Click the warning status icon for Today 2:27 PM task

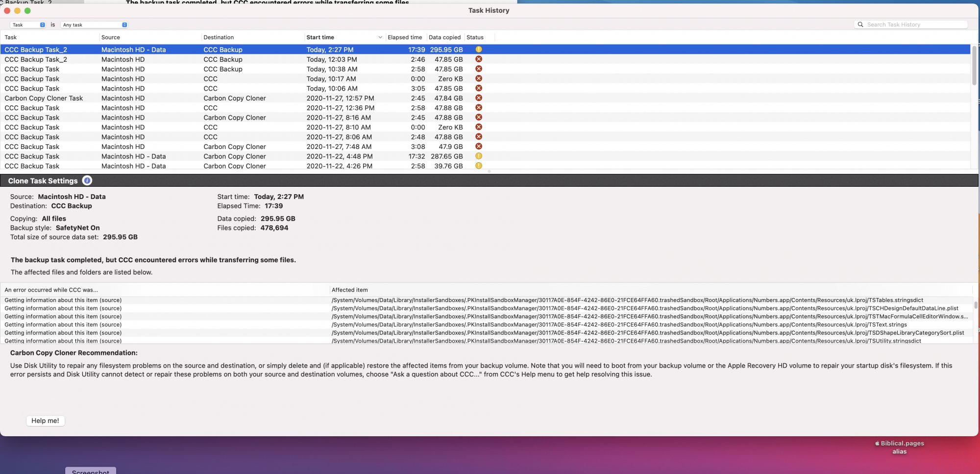pyautogui.click(x=479, y=50)
